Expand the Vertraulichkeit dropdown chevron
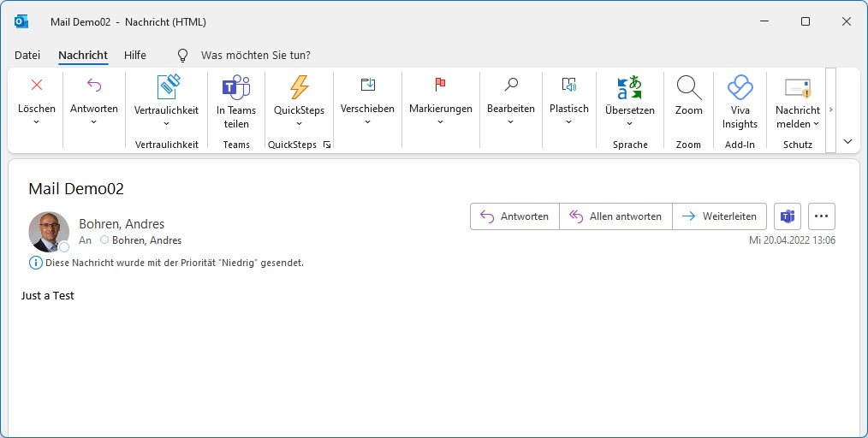This screenshot has width=868, height=438. tap(167, 123)
